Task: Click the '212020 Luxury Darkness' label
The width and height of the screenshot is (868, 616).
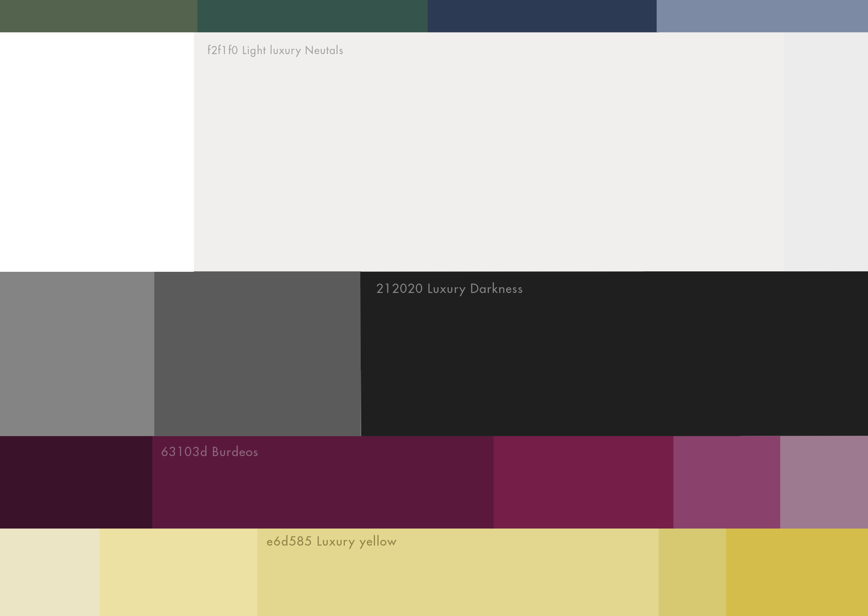Action: pos(449,289)
